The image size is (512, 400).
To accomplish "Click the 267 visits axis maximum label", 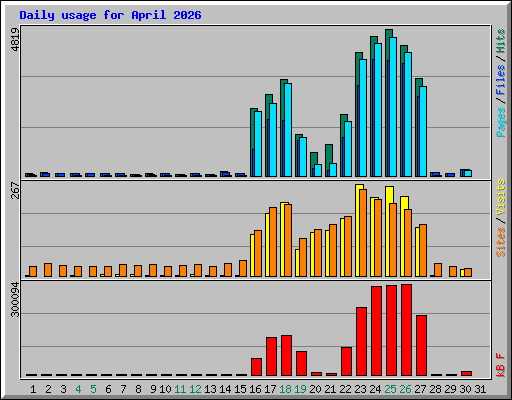I will pyautogui.click(x=15, y=190).
